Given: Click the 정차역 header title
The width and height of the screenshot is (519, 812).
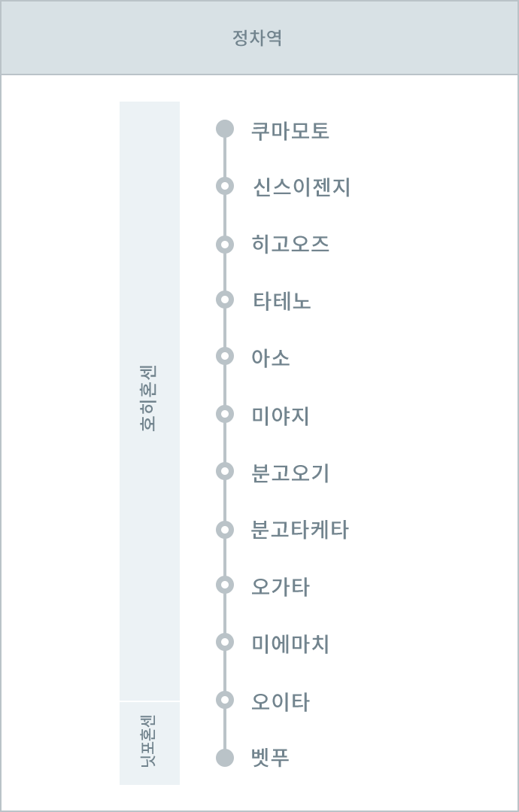Looking at the screenshot, I should [258, 38].
